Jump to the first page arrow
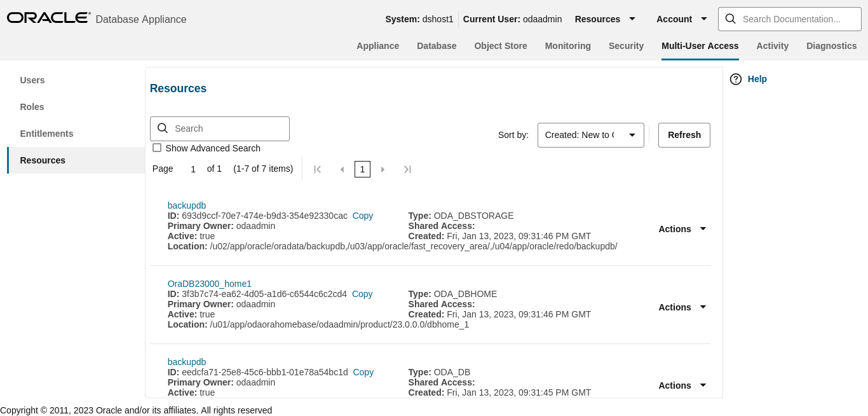Image resolution: width=868 pixels, height=416 pixels. 317,169
